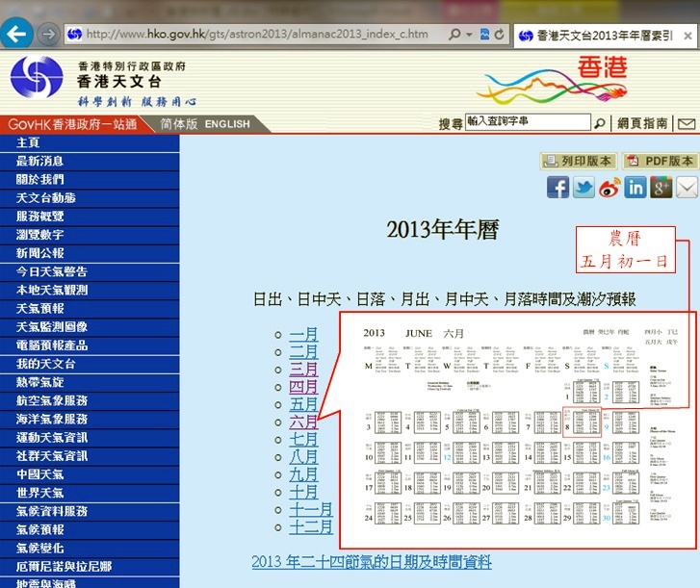This screenshot has width=700, height=588.
Task: Click the Google+ share icon
Action: pos(661,188)
